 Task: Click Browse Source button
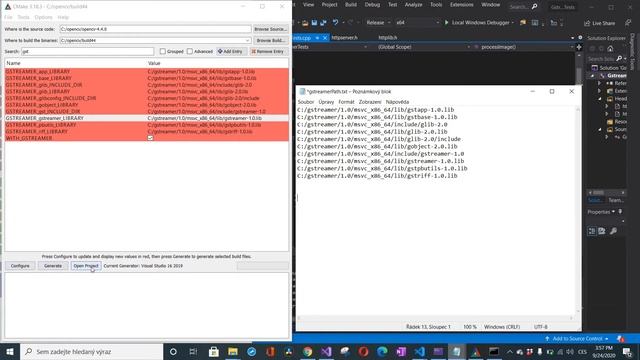270,29
